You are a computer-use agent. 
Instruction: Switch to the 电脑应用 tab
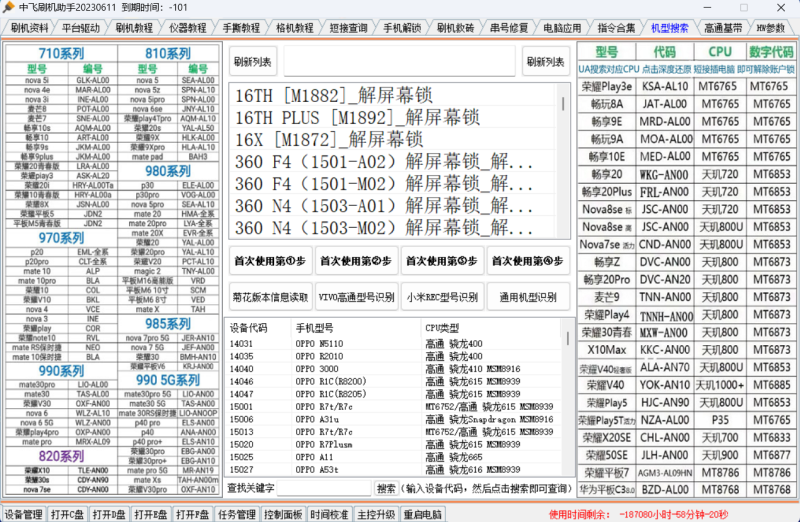pos(562,28)
